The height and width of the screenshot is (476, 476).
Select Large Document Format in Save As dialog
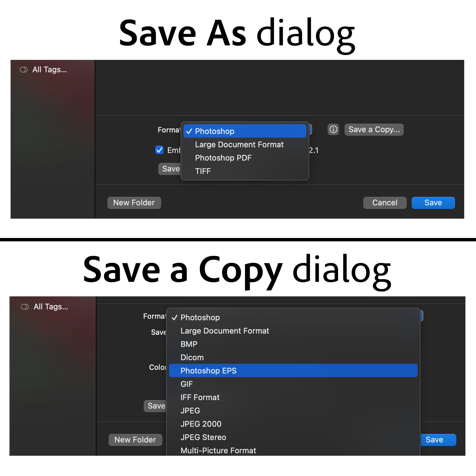(x=245, y=145)
